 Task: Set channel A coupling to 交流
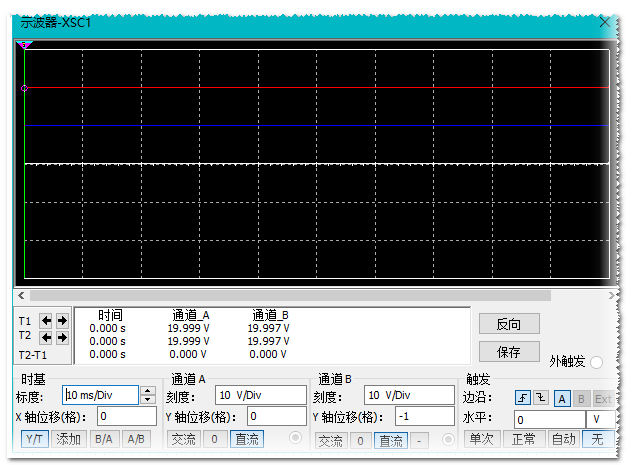coord(184,440)
